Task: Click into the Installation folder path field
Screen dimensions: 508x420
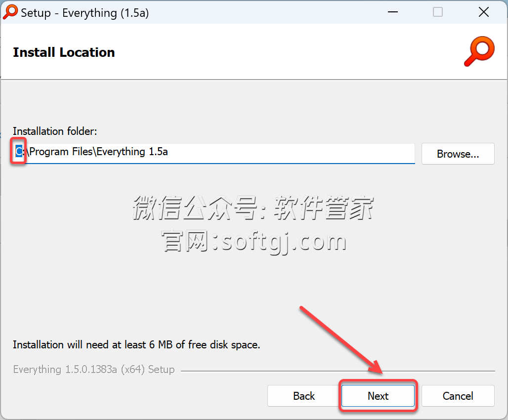Action: (x=214, y=153)
